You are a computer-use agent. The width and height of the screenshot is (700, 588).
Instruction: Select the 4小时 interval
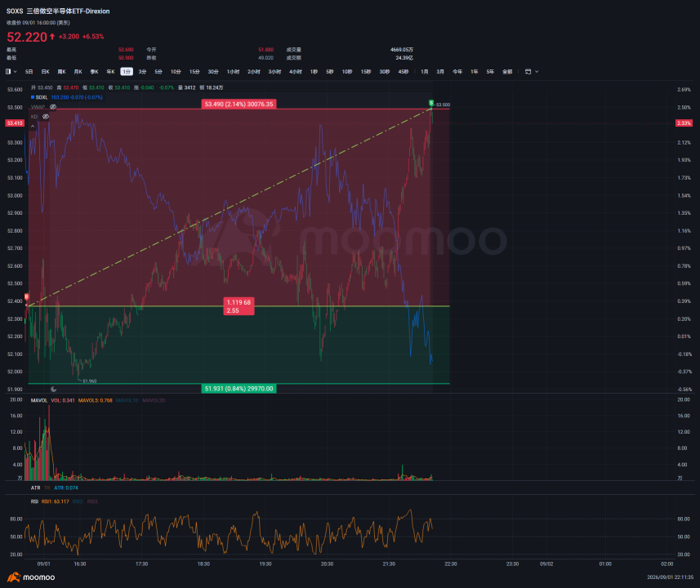tap(296, 71)
